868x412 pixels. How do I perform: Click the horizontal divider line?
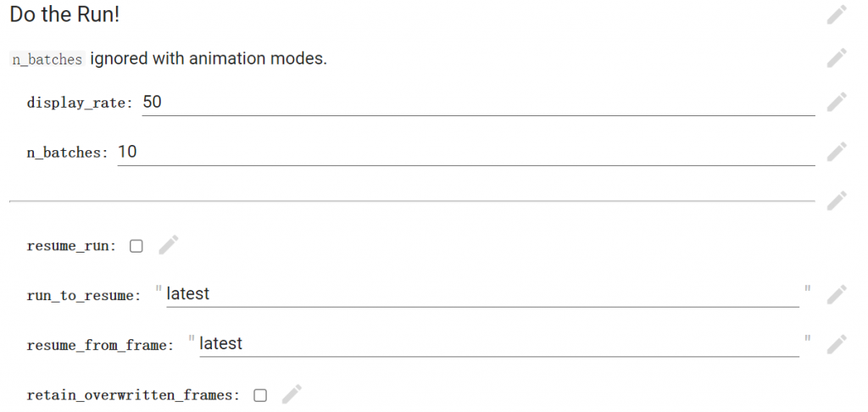pyautogui.click(x=413, y=201)
